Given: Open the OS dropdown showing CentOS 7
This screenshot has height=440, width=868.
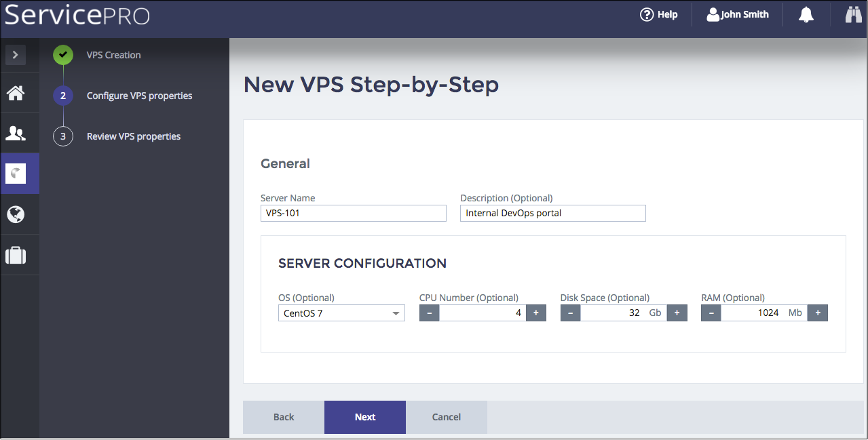Looking at the screenshot, I should pyautogui.click(x=341, y=313).
